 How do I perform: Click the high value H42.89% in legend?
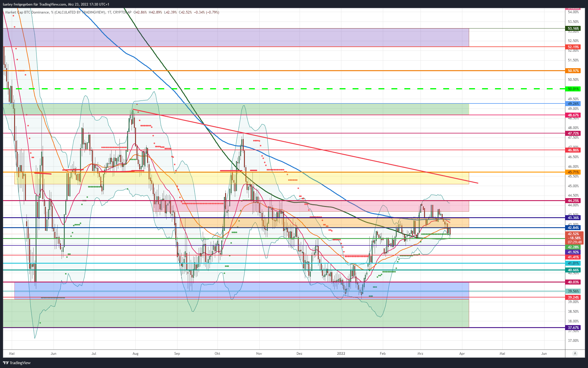pos(155,12)
